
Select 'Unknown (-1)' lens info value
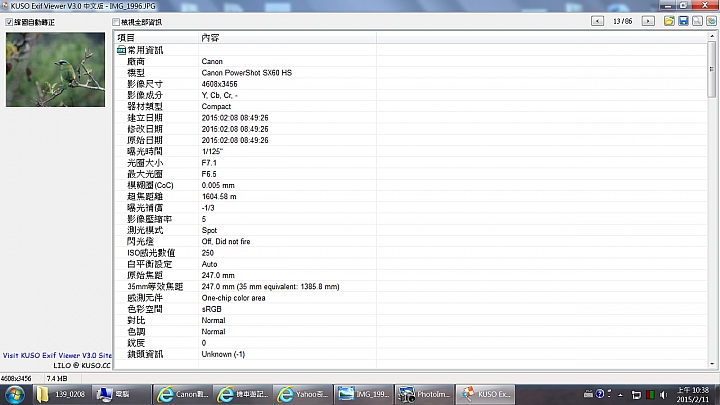(x=223, y=354)
